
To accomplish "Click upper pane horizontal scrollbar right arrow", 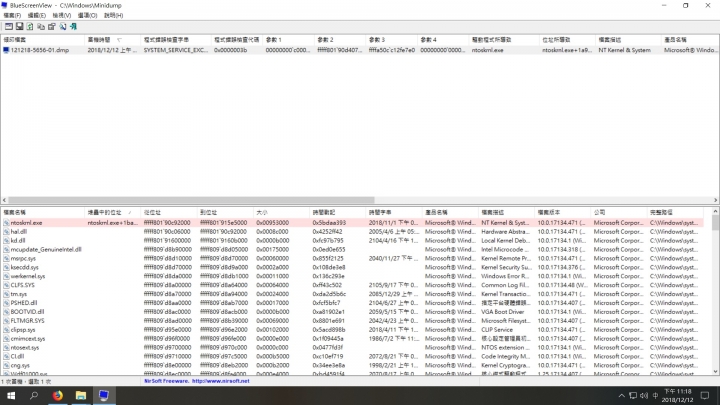I will coord(715,200).
